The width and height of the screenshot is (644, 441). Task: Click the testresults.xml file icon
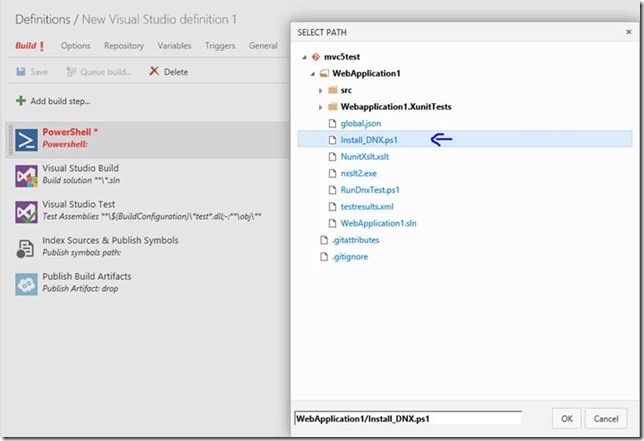click(333, 207)
